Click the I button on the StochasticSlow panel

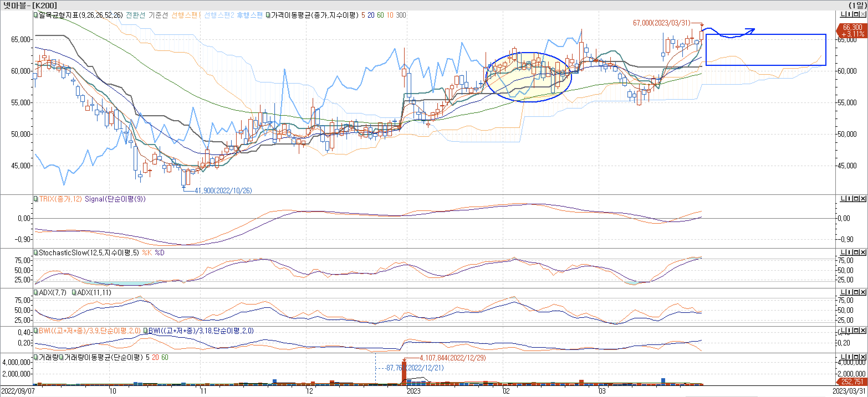coord(849,252)
